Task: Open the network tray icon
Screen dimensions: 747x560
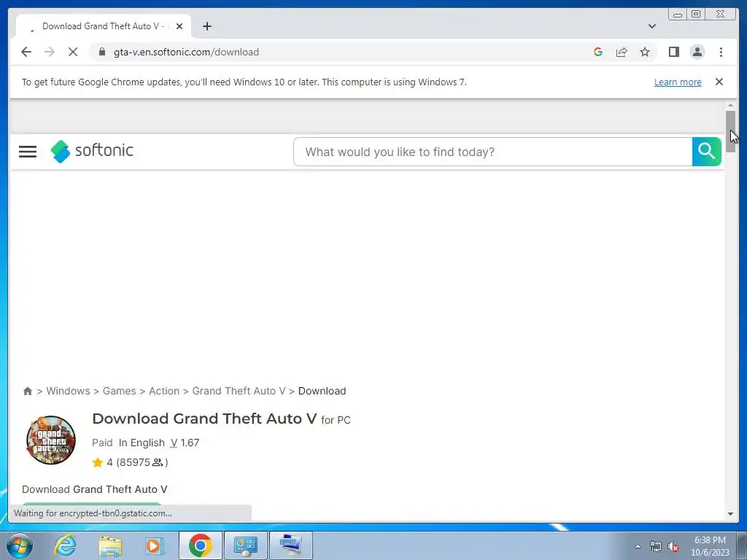Action: pyautogui.click(x=656, y=546)
